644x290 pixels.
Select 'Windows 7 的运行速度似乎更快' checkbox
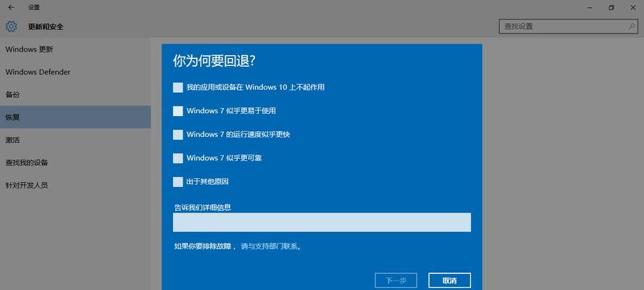(177, 135)
